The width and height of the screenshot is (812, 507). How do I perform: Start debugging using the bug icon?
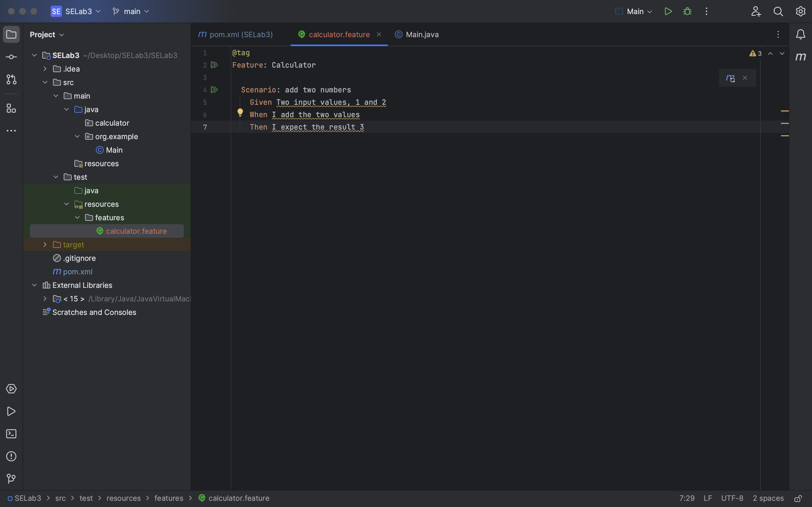687,11
